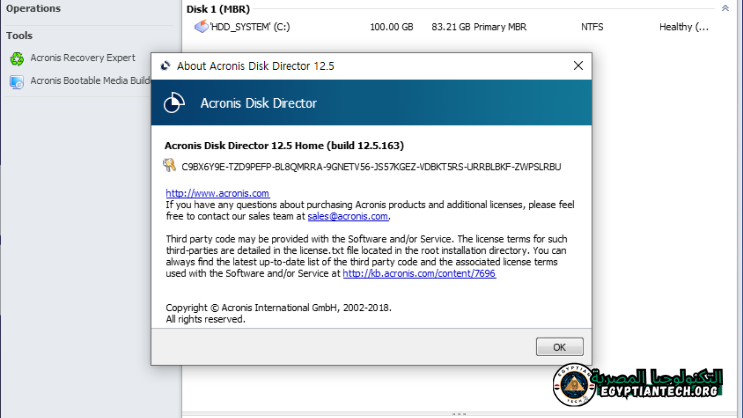743x418 pixels.
Task: Open Acronis Recovery Expert tool
Action: (83, 58)
